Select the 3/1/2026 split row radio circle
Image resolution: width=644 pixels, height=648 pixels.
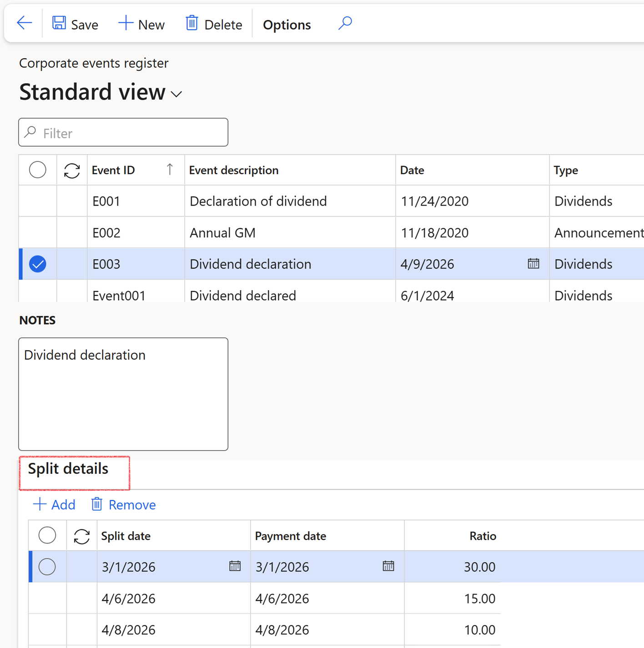tap(47, 567)
